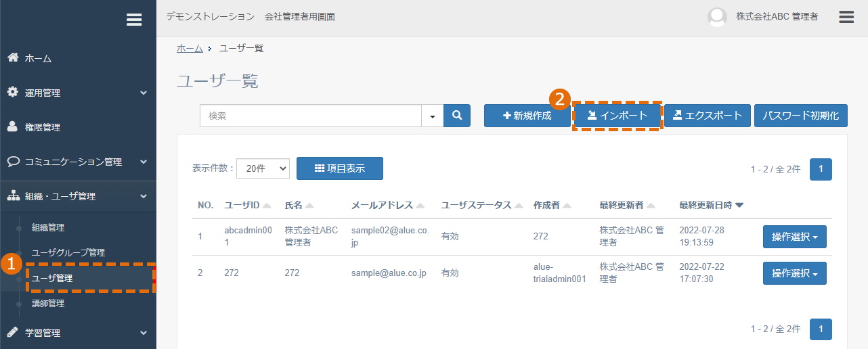Sort by 最終更新日時 descending arrow
868x349 pixels.
(x=739, y=206)
